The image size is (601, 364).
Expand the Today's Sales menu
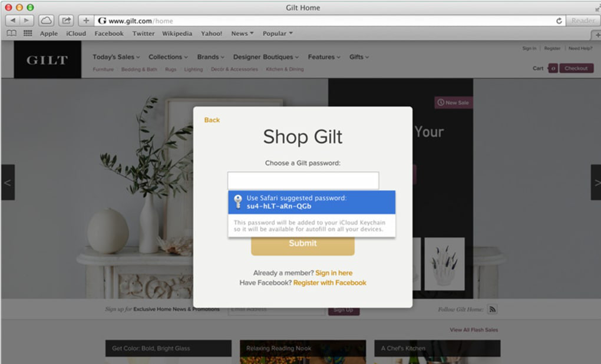[x=116, y=57]
